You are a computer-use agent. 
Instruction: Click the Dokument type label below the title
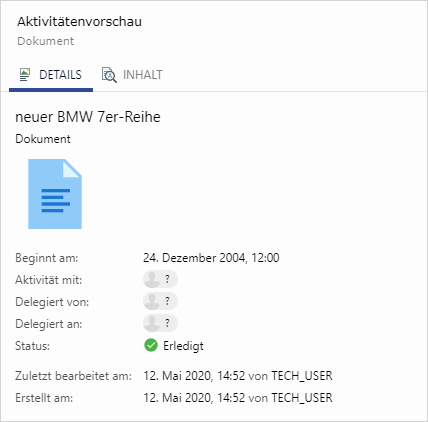[x=43, y=139]
